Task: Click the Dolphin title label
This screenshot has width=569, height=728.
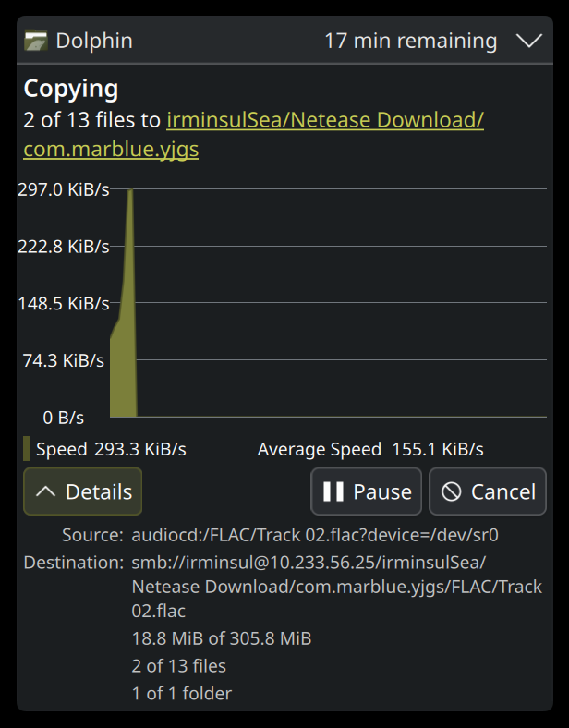Action: [94, 41]
